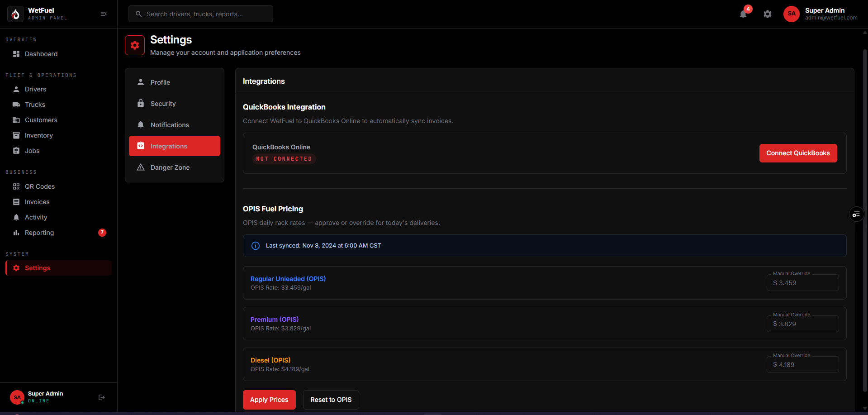Click the Settings gear icon in the sidebar
This screenshot has height=415, width=868.
pyautogui.click(x=16, y=268)
